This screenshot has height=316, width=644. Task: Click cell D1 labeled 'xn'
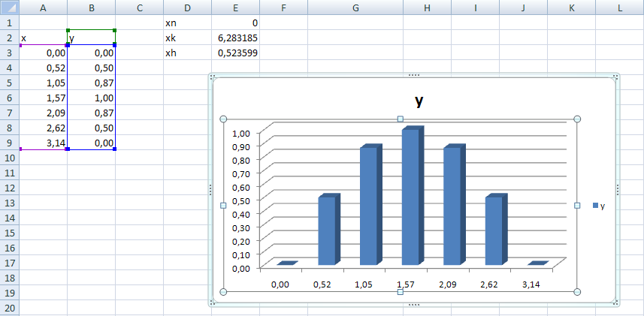pyautogui.click(x=187, y=23)
